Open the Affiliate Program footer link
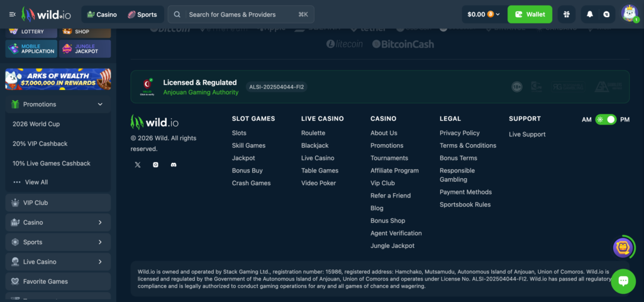 tap(395, 171)
